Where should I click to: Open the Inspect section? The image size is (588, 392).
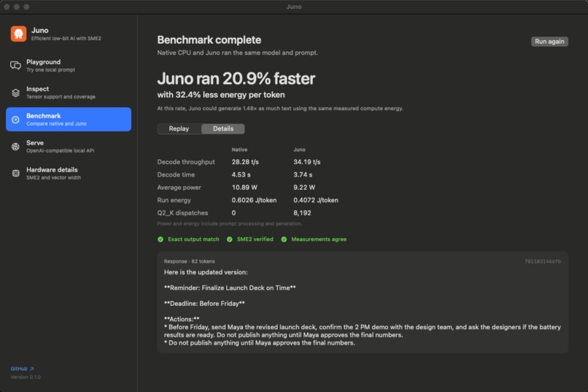click(69, 92)
